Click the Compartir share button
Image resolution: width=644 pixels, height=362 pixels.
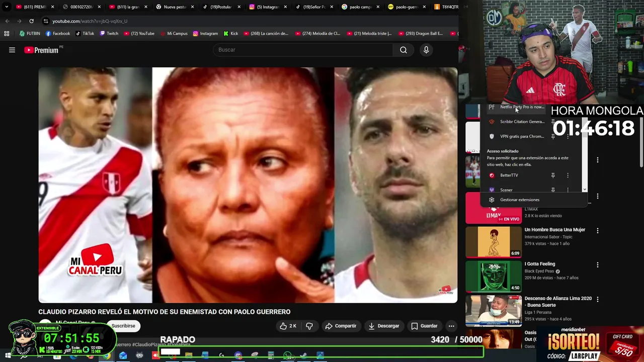[341, 326]
